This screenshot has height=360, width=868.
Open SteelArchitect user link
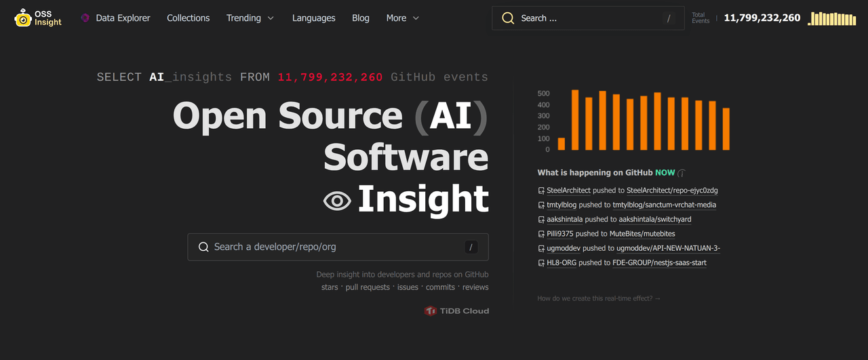(x=569, y=191)
